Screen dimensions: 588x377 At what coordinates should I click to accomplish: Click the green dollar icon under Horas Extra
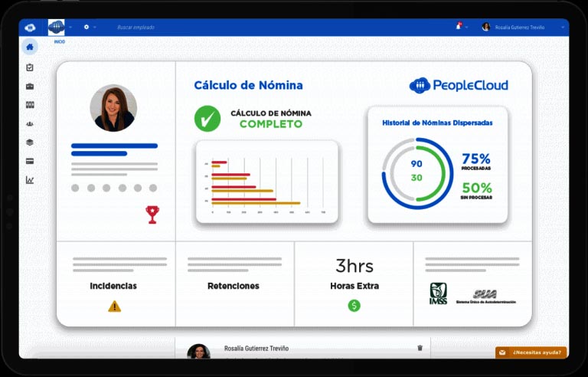(x=354, y=306)
